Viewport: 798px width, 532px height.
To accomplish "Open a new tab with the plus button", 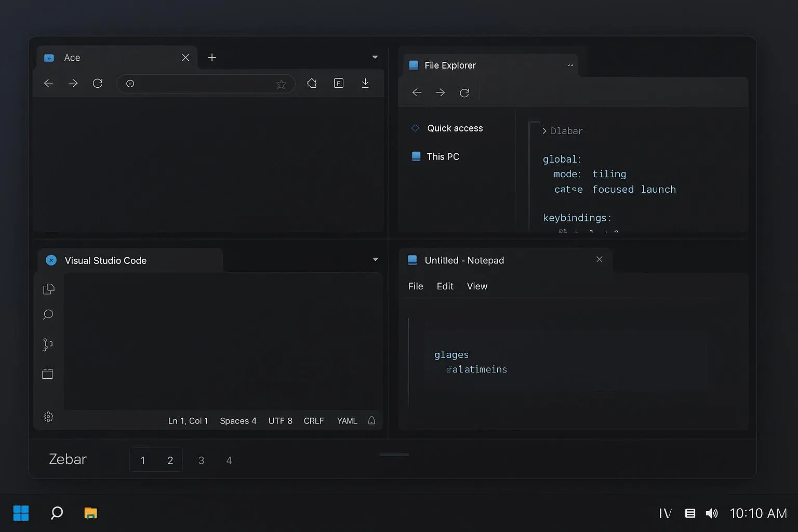I will pos(212,58).
